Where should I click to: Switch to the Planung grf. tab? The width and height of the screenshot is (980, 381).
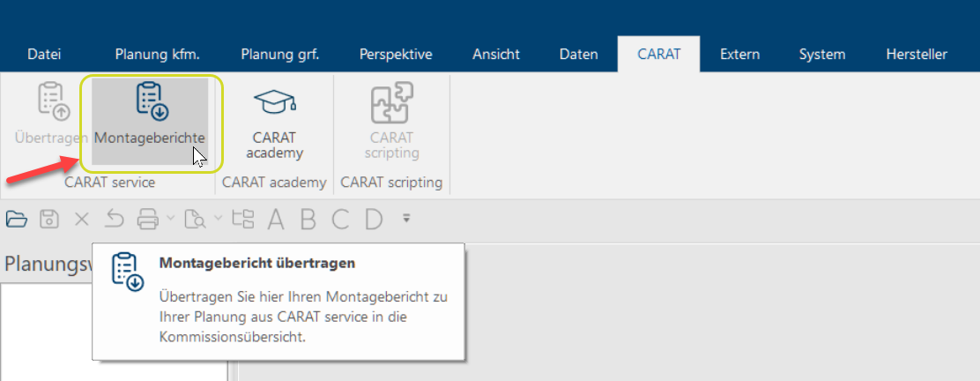tap(280, 55)
